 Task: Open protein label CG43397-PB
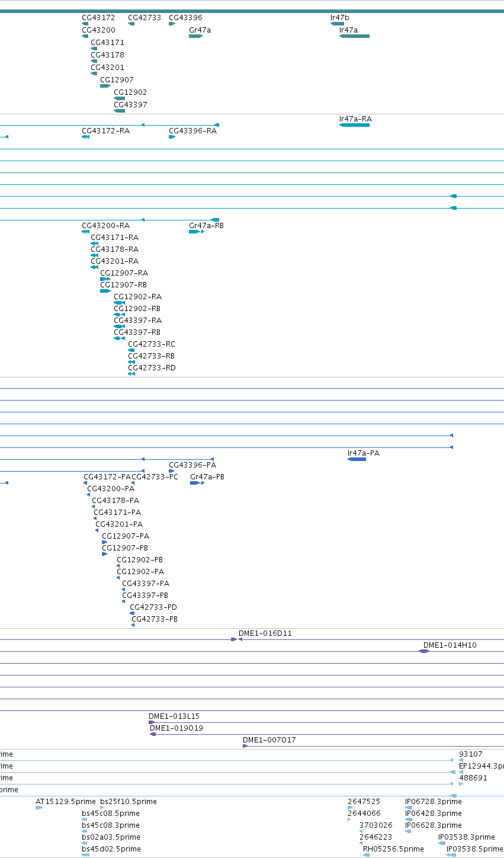click(x=145, y=596)
